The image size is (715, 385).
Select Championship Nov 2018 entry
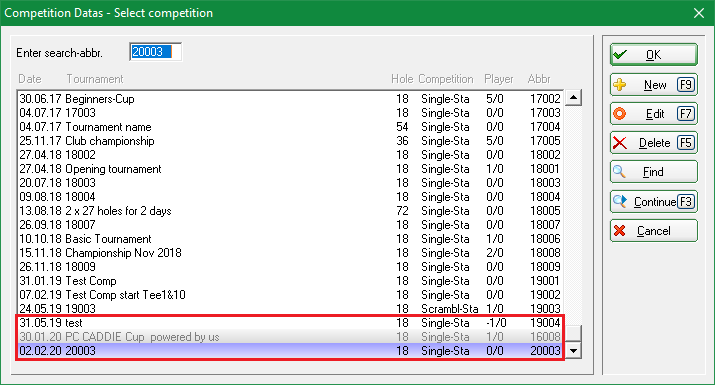290,253
